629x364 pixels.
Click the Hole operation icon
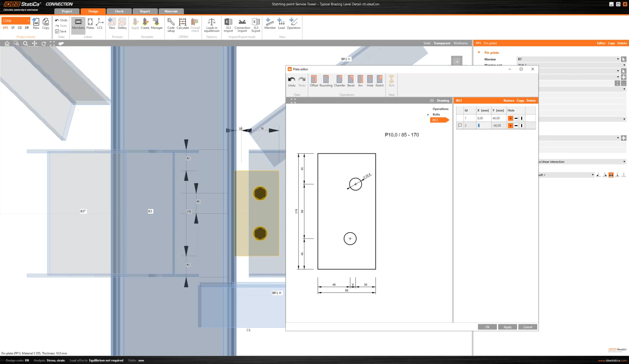click(x=370, y=81)
